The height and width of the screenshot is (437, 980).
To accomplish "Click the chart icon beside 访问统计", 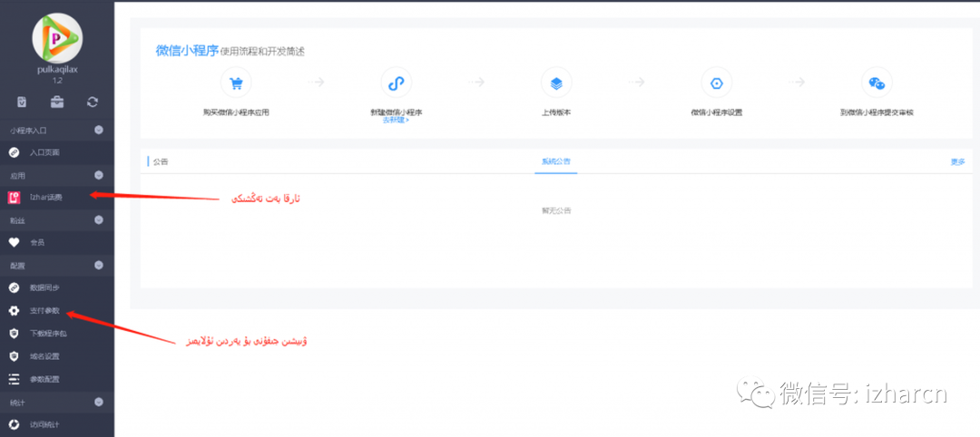I will pyautogui.click(x=14, y=424).
